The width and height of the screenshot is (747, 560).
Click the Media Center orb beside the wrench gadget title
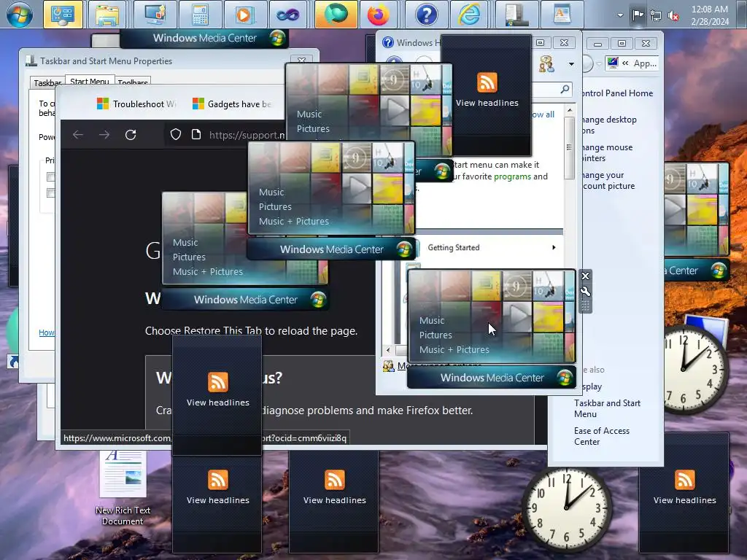pos(565,378)
